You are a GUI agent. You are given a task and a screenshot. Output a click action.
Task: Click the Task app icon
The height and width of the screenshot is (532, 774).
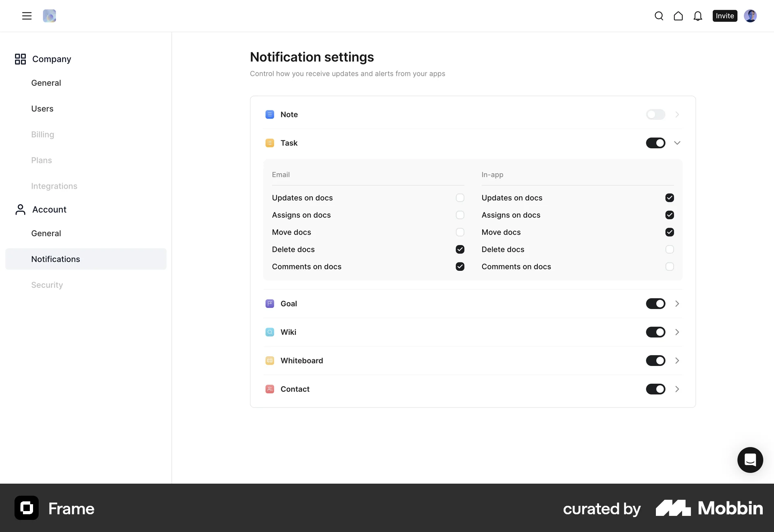pos(270,143)
